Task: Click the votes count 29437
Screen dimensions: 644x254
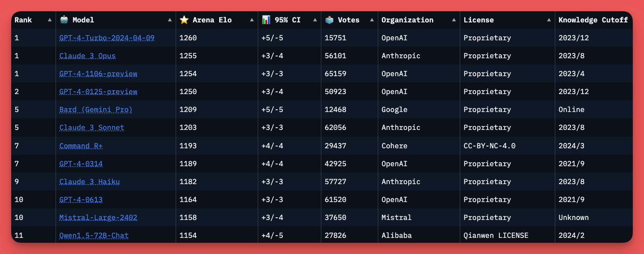Action: [336, 146]
